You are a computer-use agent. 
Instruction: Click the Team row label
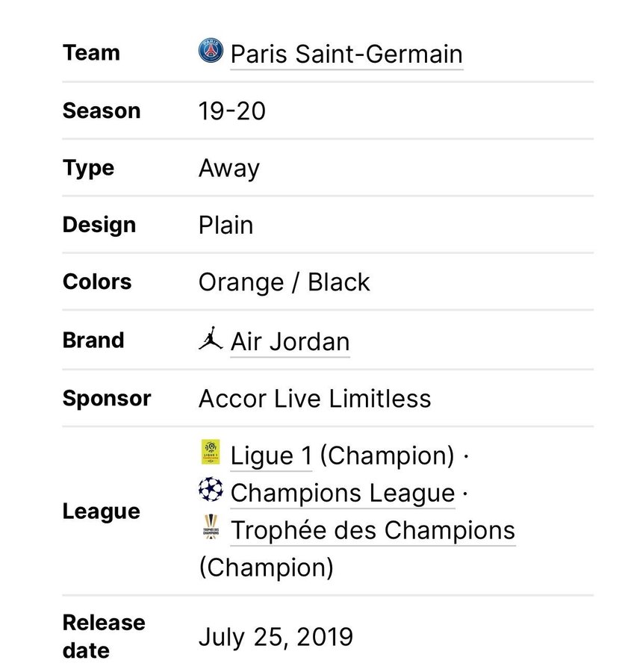click(x=91, y=53)
